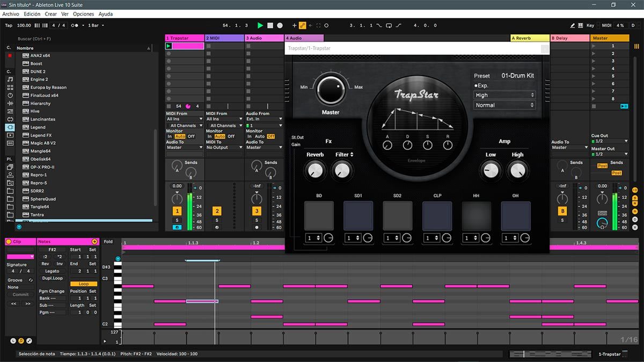This screenshot has height=362, width=644.
Task: Open Trapstar Normal mode dropdown
Action: click(x=504, y=105)
